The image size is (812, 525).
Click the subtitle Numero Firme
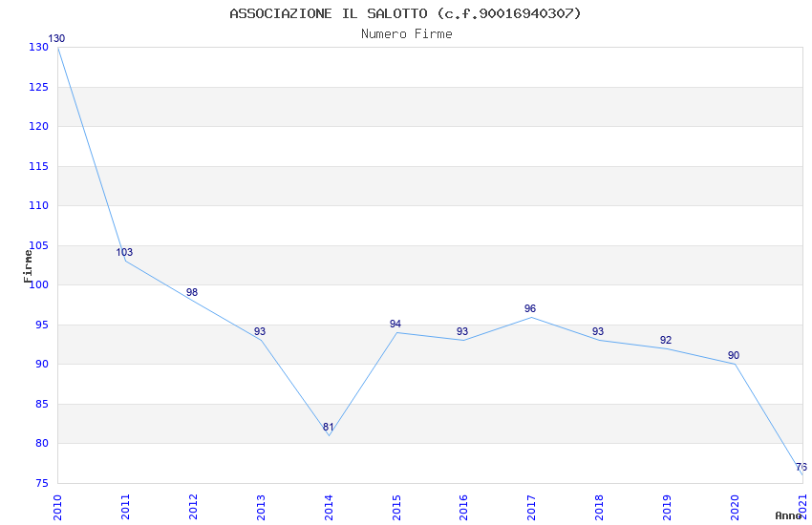pos(407,34)
